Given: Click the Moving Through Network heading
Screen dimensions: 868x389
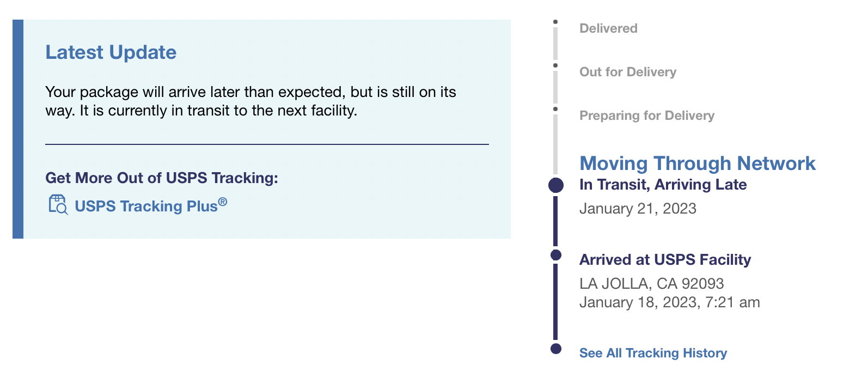Looking at the screenshot, I should click(x=698, y=163).
